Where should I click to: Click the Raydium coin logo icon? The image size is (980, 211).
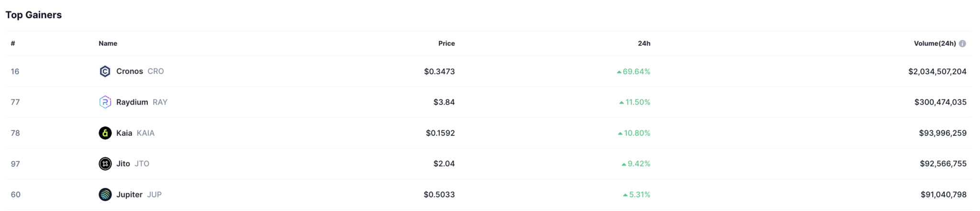105,102
